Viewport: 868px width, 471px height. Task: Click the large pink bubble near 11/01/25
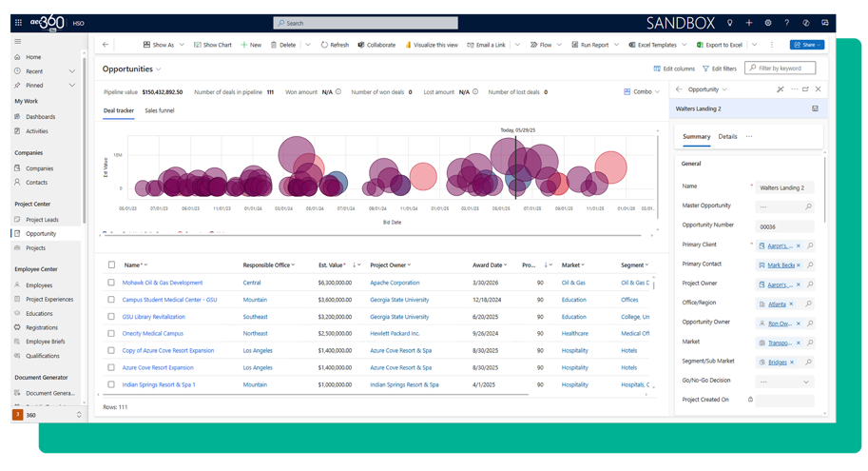[x=610, y=167]
